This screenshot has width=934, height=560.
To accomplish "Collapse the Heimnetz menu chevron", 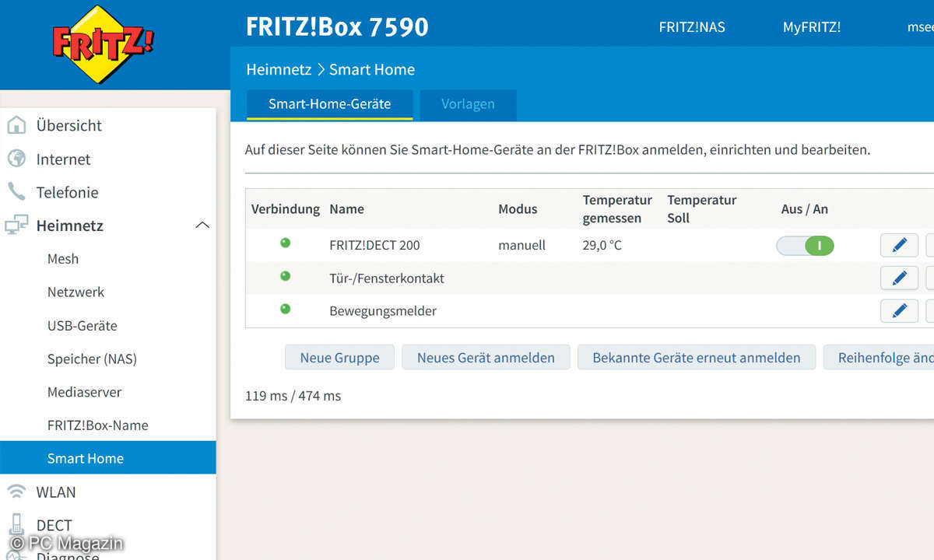I will coord(202,226).
